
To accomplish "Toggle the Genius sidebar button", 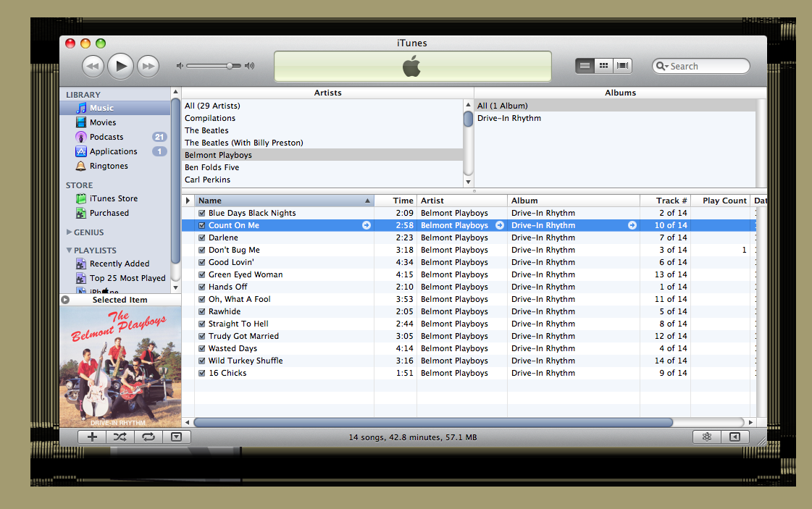I will pyautogui.click(x=734, y=437).
